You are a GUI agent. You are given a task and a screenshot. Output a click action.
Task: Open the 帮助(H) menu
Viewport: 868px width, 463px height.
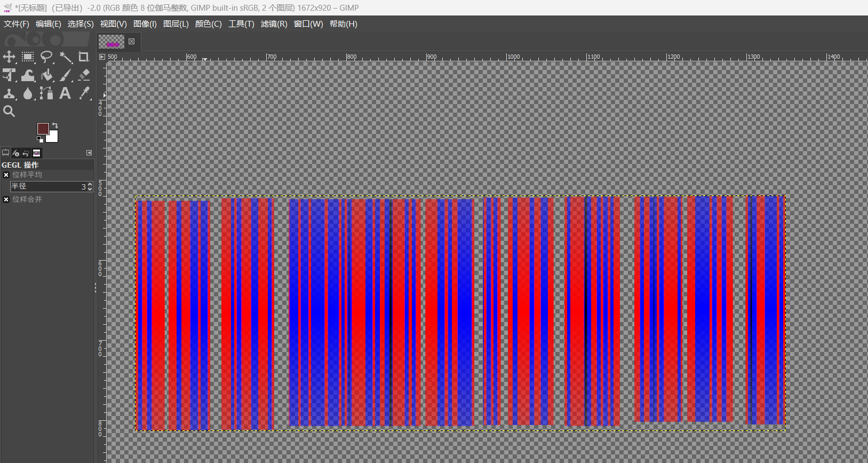[x=344, y=24]
